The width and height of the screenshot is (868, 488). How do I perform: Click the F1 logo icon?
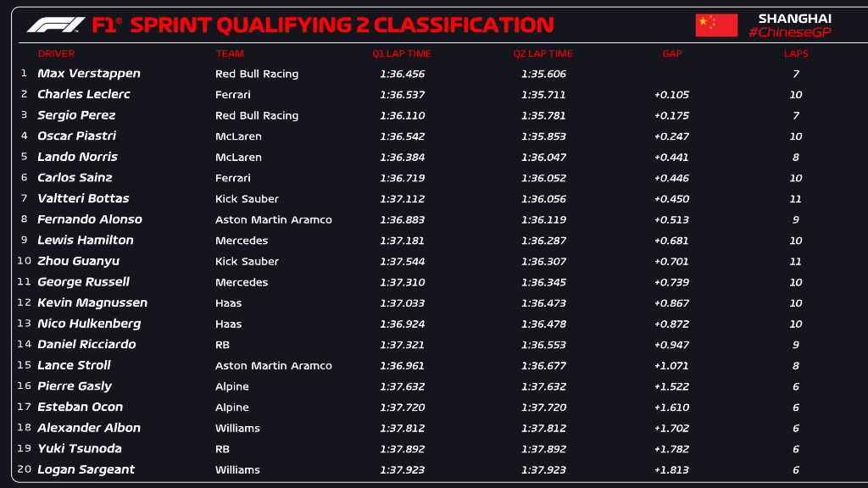55,25
